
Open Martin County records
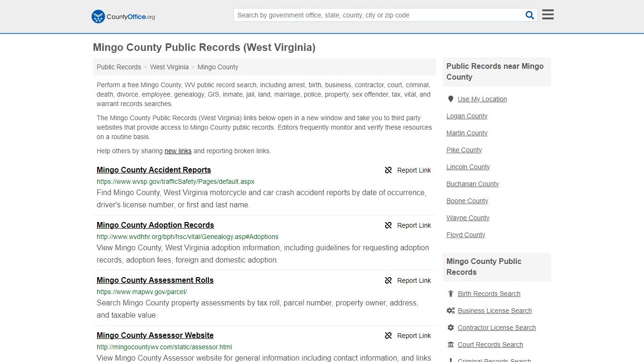467,133
